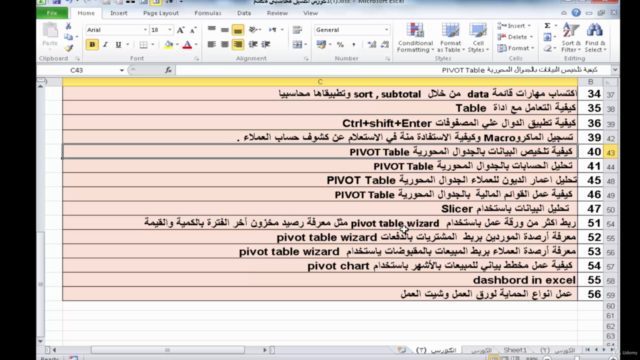640x360 pixels.
Task: Apply Accounting Number Format
Action: click(x=321, y=44)
